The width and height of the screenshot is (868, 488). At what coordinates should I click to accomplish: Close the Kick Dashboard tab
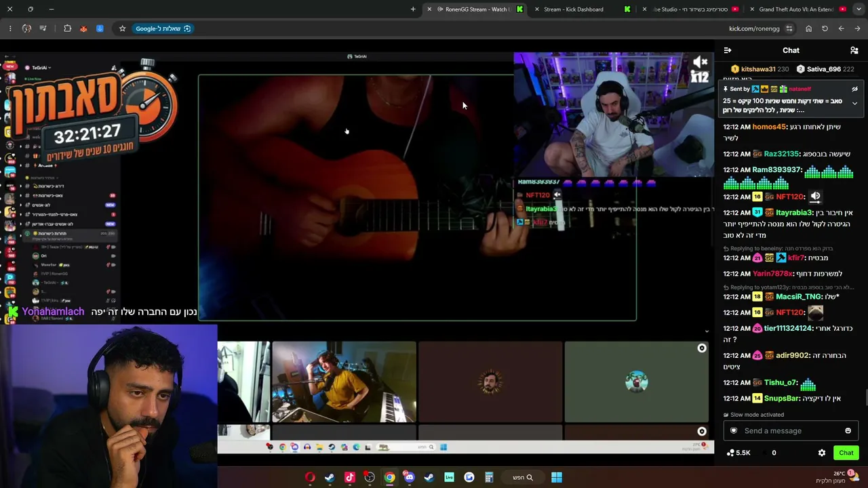tap(537, 9)
